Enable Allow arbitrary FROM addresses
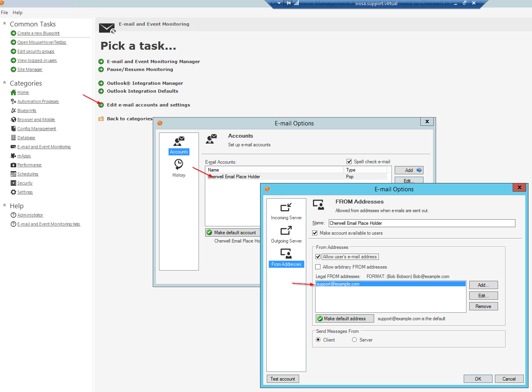 318,267
